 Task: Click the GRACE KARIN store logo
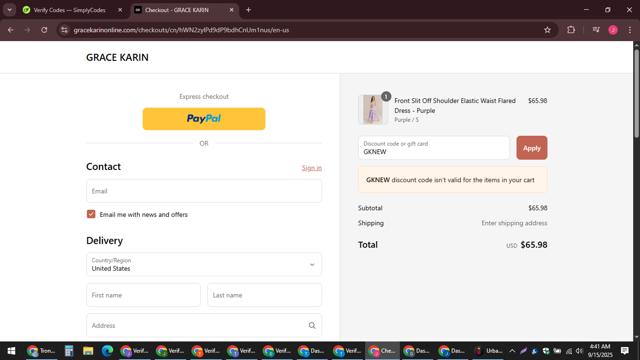tap(117, 58)
